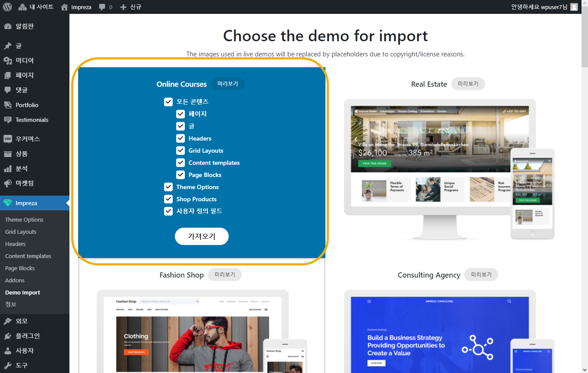This screenshot has height=373, width=588.
Task: Select the Consulting Agency demo preview image
Action: [449, 331]
